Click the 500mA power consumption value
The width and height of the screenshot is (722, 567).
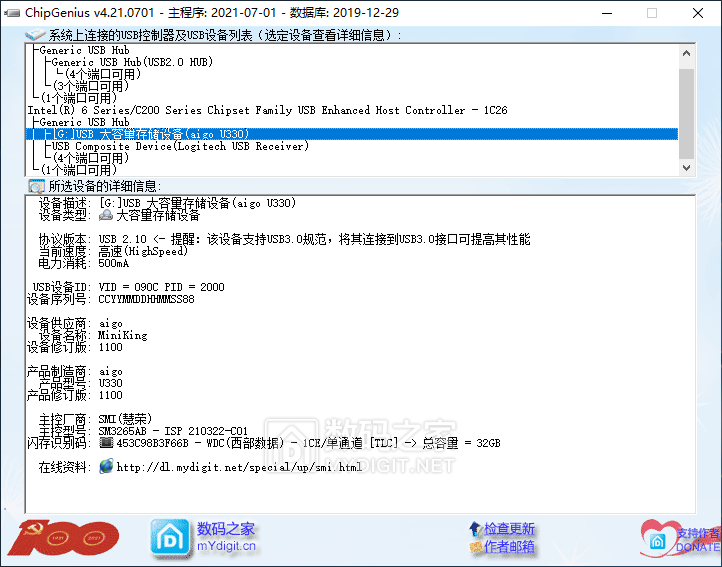pos(113,263)
